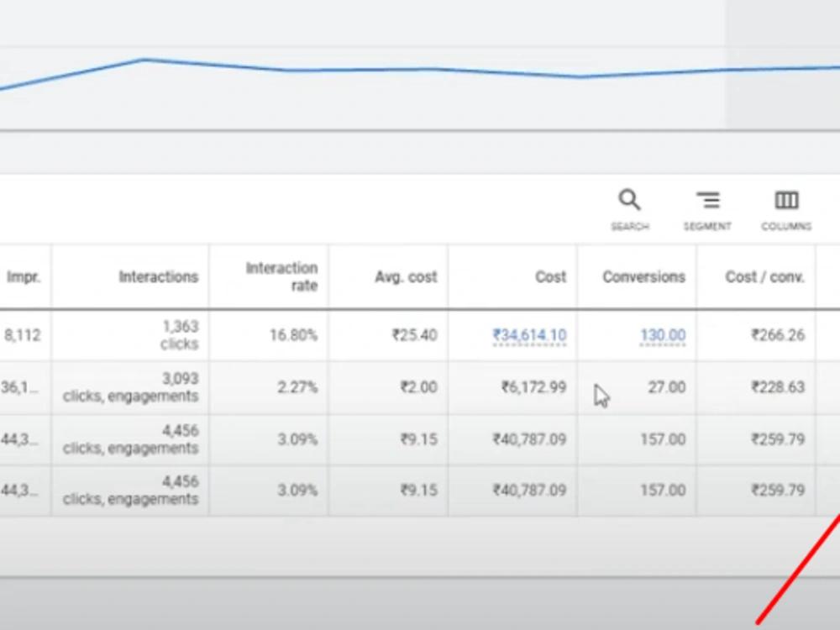840x630 pixels.
Task: Select the ₹228.63 cost per conversion cell
Action: pos(757,387)
